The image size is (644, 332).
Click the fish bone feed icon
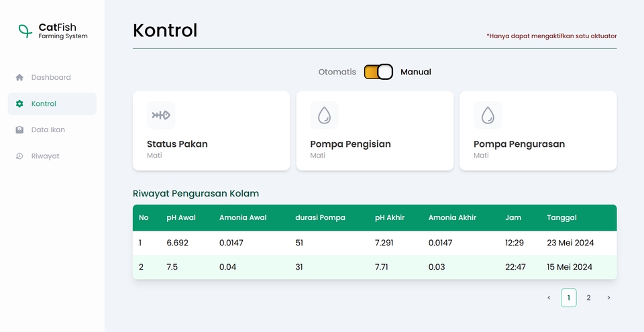pos(161,115)
